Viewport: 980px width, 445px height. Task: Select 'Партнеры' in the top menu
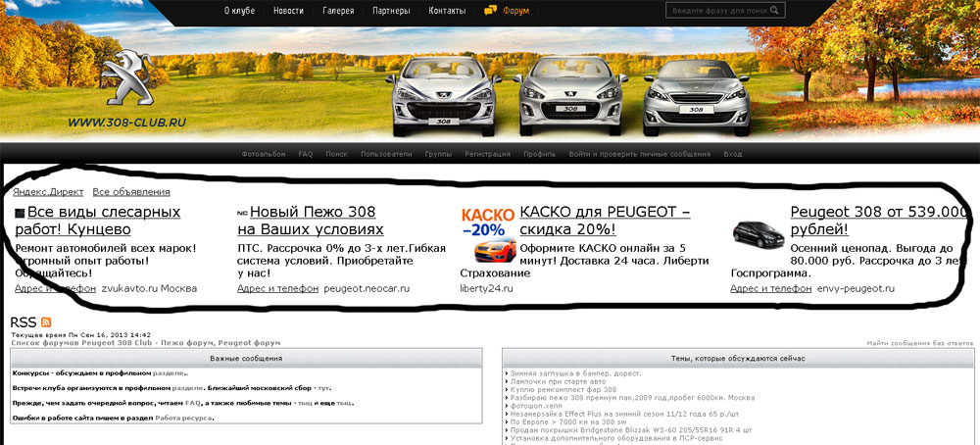coord(391,11)
